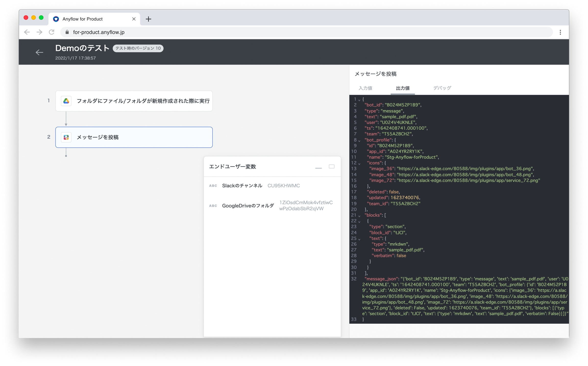588x366 pixels.
Task: Click the Google Drive icon in step 1
Action: click(66, 101)
